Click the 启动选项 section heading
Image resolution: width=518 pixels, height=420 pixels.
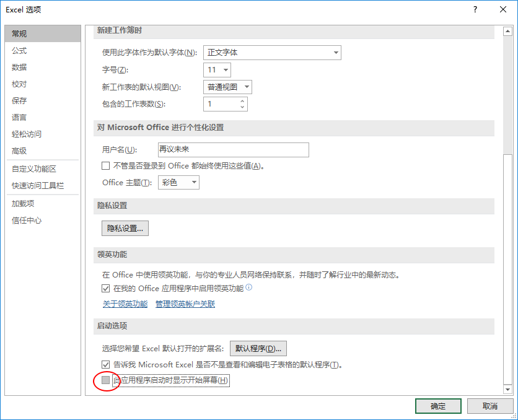tap(112, 326)
